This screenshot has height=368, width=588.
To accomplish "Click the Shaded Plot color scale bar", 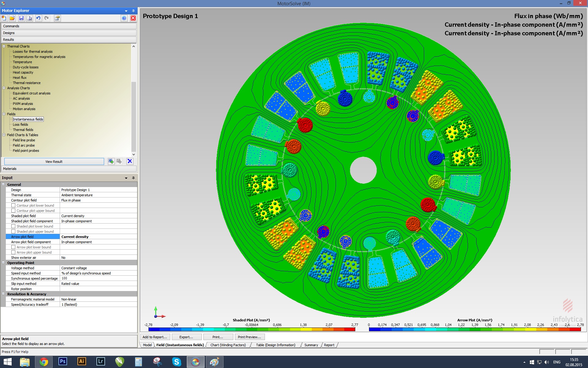I will click(x=251, y=329).
